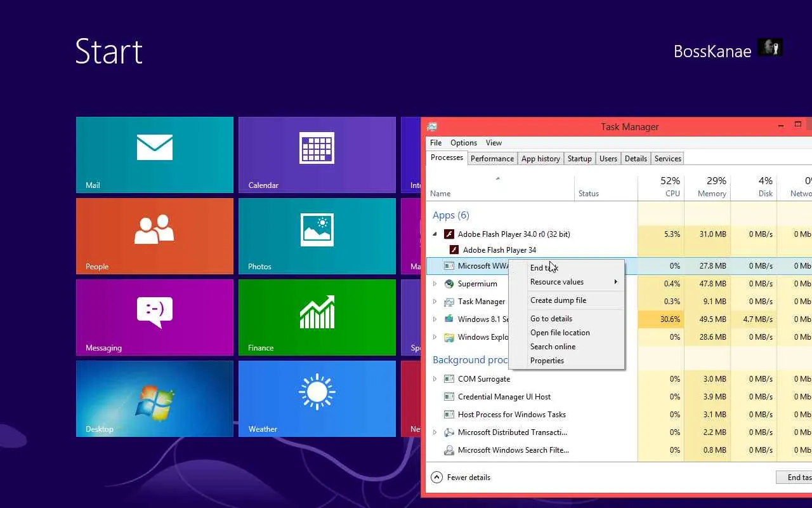The image size is (812, 508).
Task: Expand the Windows 8.1 Se... process row
Action: pos(435,319)
